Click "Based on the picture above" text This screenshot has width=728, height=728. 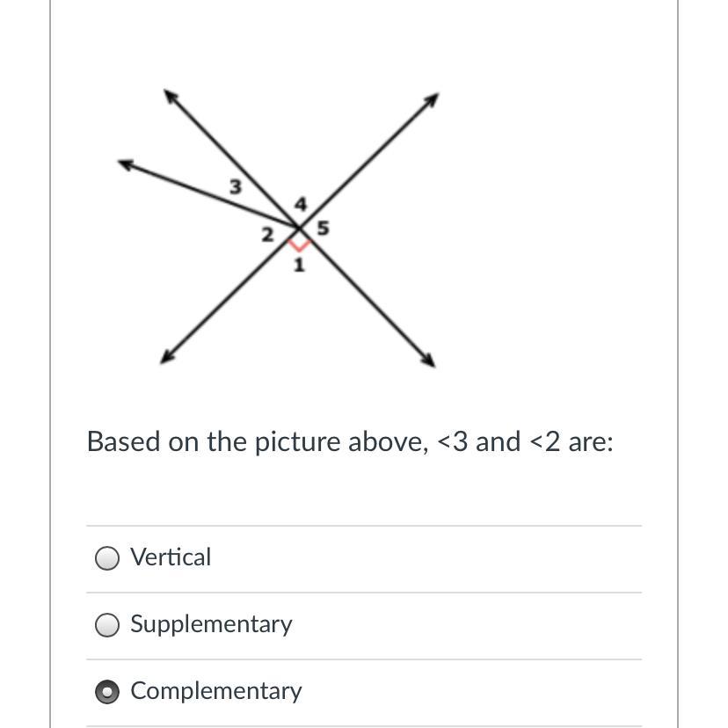(x=257, y=441)
